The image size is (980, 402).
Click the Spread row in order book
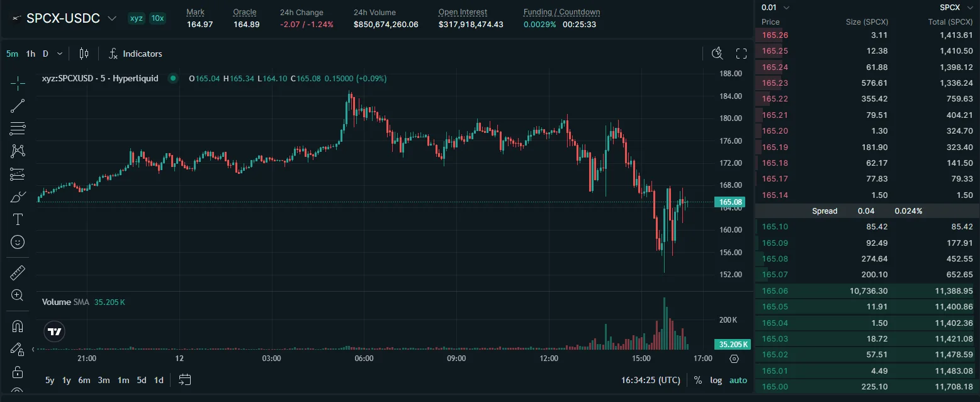[x=867, y=211]
